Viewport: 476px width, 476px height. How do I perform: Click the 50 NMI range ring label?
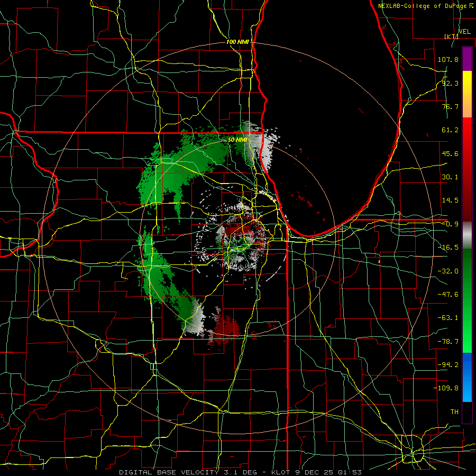[237, 140]
